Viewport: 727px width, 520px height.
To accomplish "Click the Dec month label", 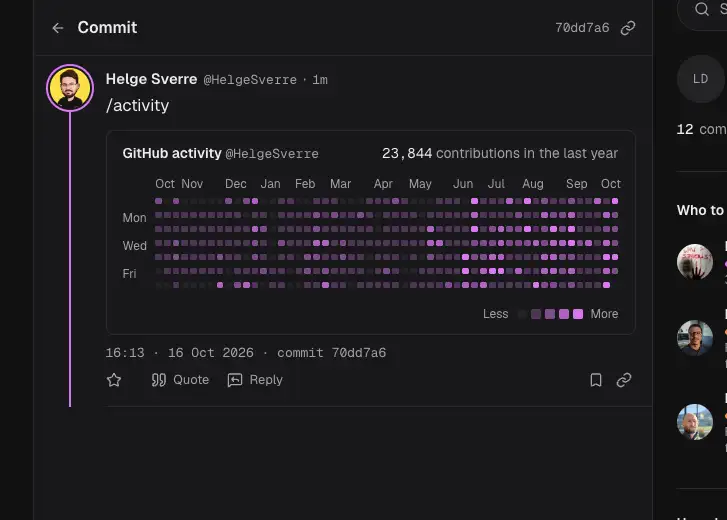I will [x=236, y=184].
